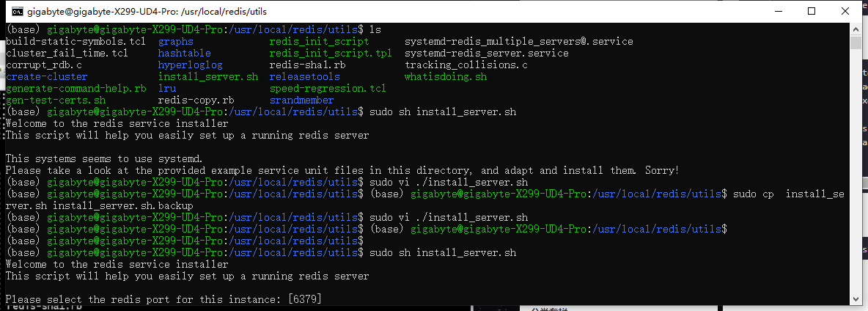The width and height of the screenshot is (868, 311).
Task: Click the gen-test-certs.sh entry
Action: (56, 100)
